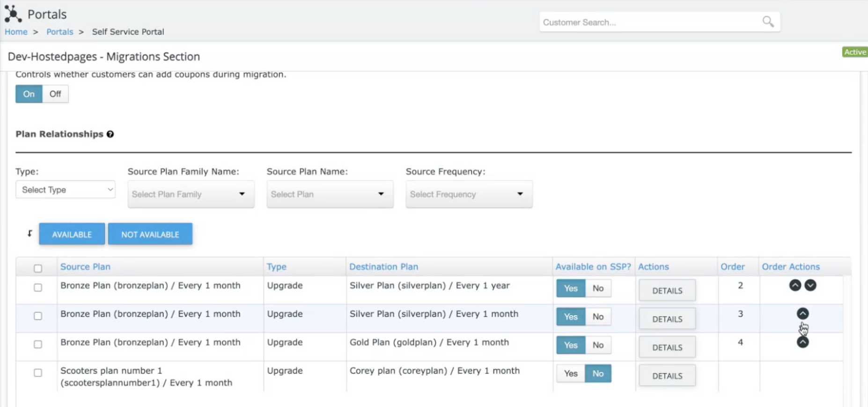Image resolution: width=868 pixels, height=407 pixels.
Task: Switch coupon setting to Off
Action: [55, 94]
